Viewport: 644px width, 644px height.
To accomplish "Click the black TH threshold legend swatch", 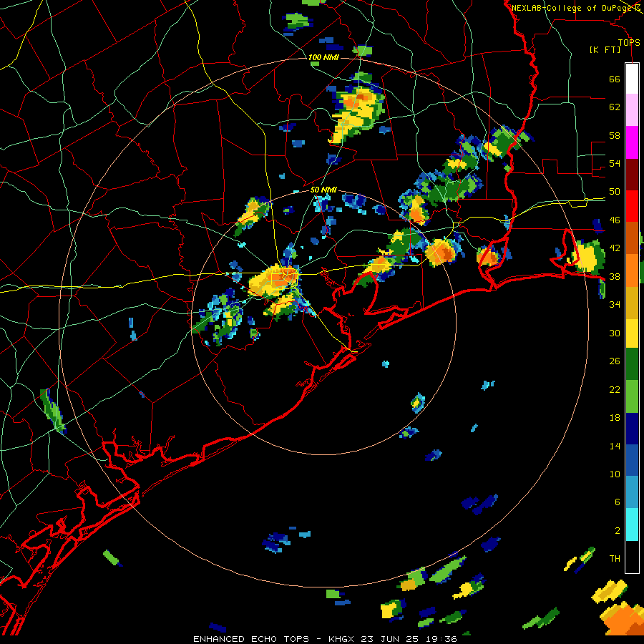I will (x=632, y=557).
